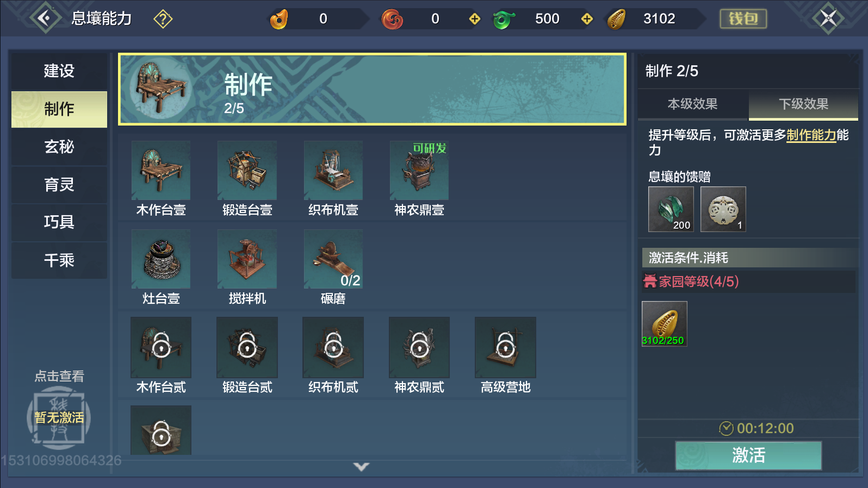
Task: Click the 激活 activate button
Action: click(x=748, y=455)
